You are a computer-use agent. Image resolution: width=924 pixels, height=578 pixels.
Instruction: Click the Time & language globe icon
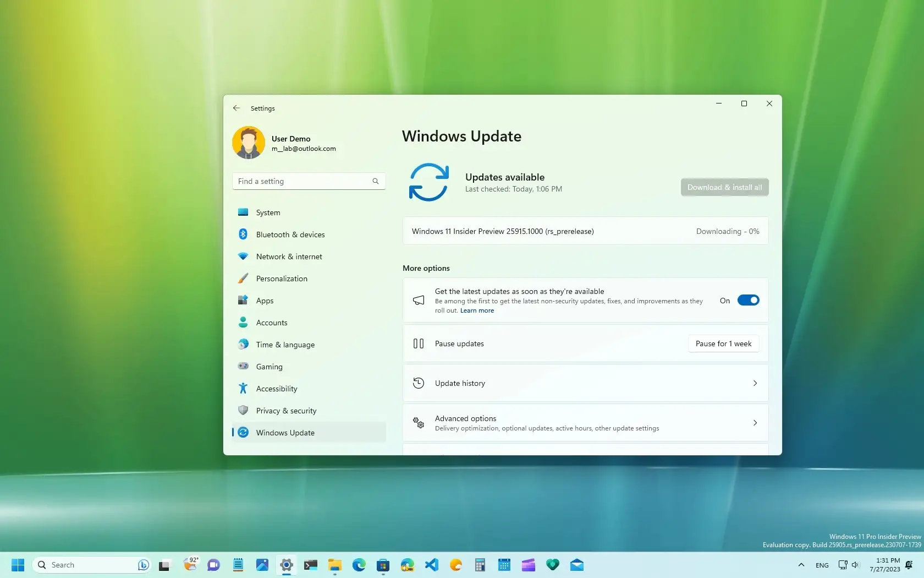tap(243, 345)
